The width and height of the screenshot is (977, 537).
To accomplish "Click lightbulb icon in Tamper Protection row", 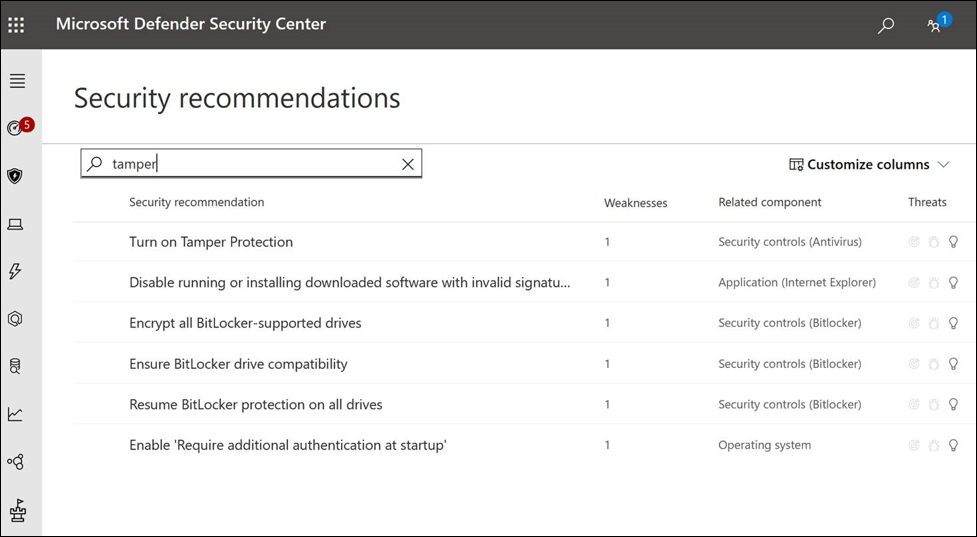I will tap(953, 242).
